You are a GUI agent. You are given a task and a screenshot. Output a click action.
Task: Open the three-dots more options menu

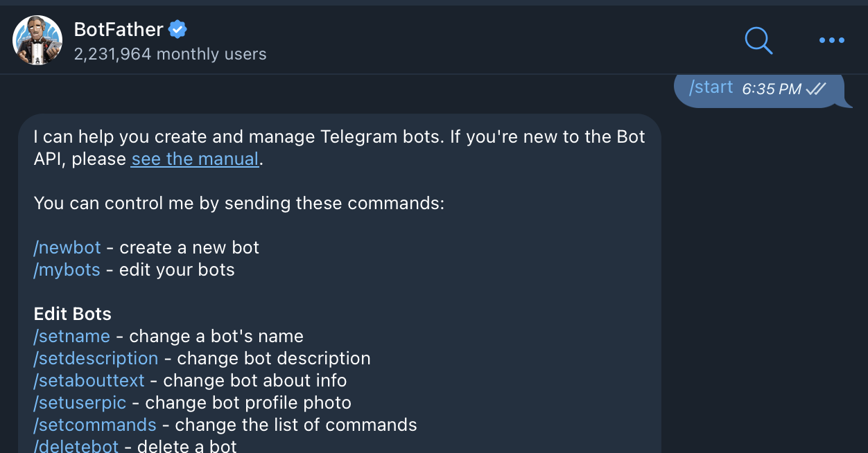click(x=831, y=40)
